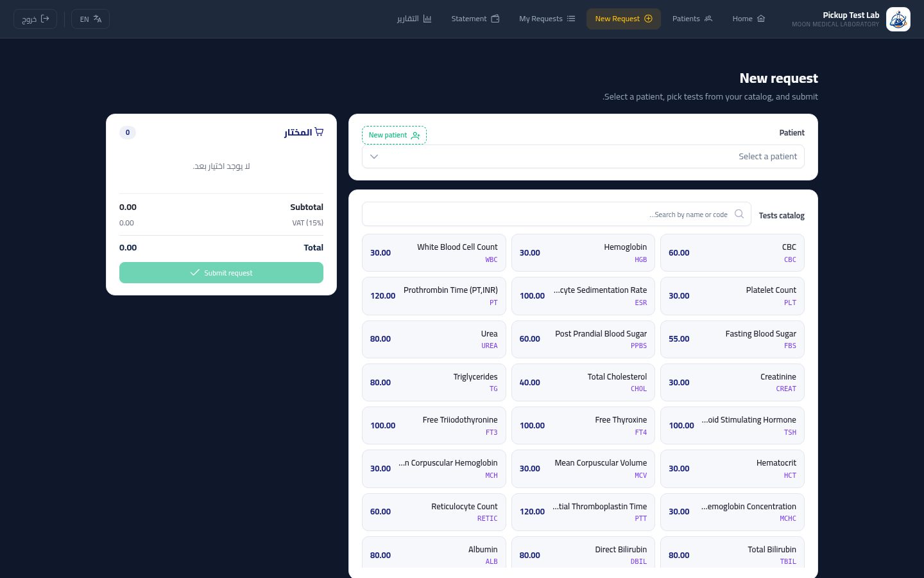The height and width of the screenshot is (578, 924).
Task: Click the cart count badge 0
Action: point(128,132)
